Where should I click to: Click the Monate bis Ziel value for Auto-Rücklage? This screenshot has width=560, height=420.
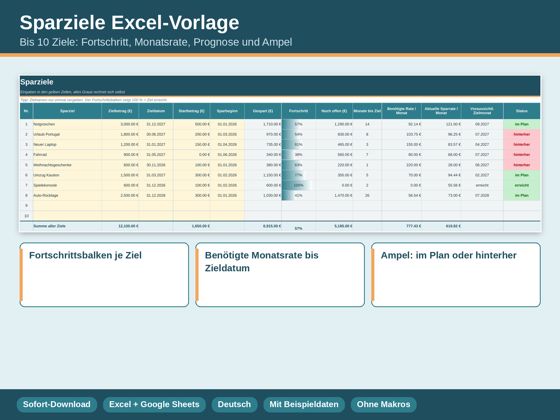click(x=367, y=195)
